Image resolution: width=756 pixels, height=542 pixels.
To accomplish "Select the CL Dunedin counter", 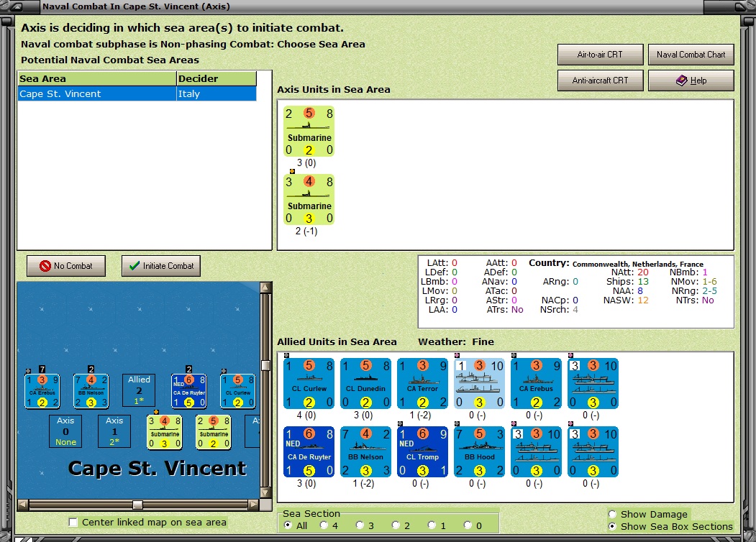I will point(365,383).
